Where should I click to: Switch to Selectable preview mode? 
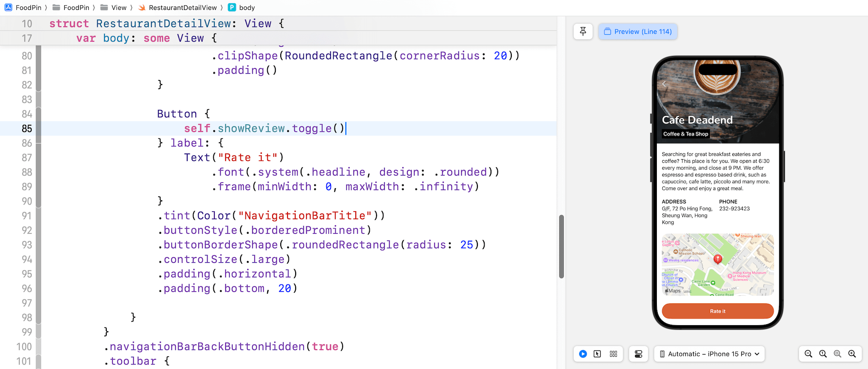click(x=597, y=354)
